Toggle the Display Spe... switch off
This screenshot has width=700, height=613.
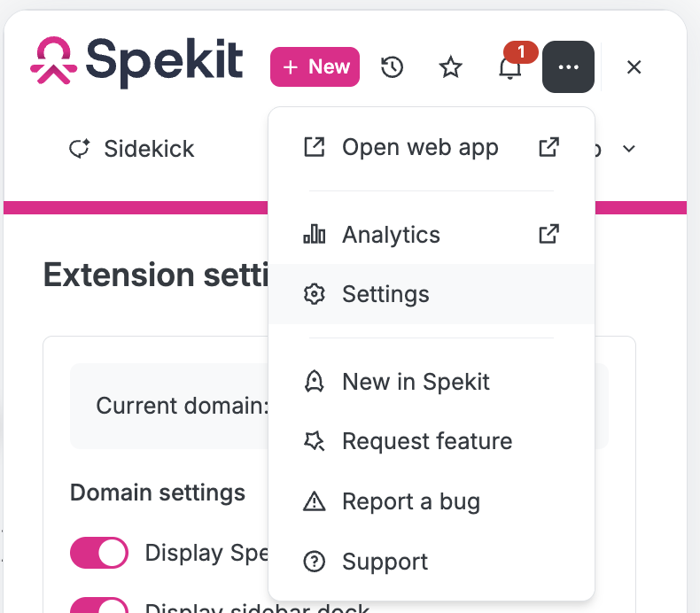pyautogui.click(x=99, y=552)
